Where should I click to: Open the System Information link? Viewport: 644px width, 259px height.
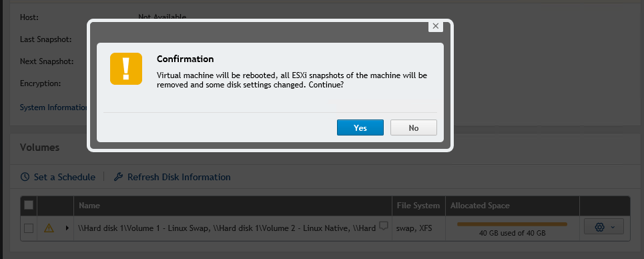(54, 107)
